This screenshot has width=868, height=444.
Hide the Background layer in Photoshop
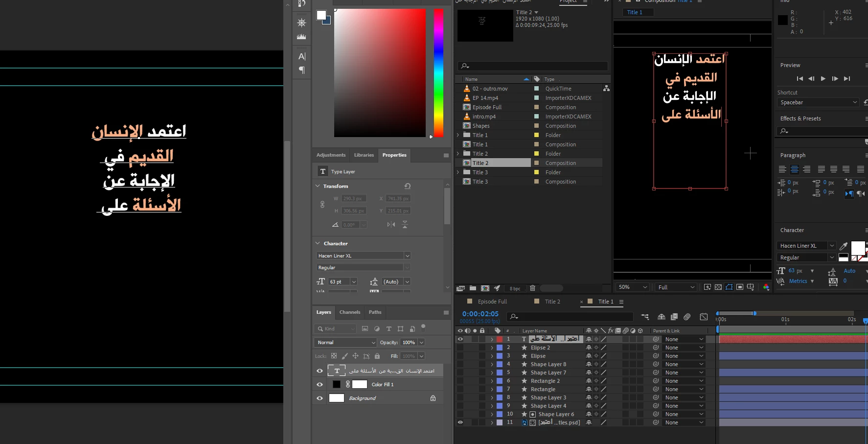tap(320, 398)
